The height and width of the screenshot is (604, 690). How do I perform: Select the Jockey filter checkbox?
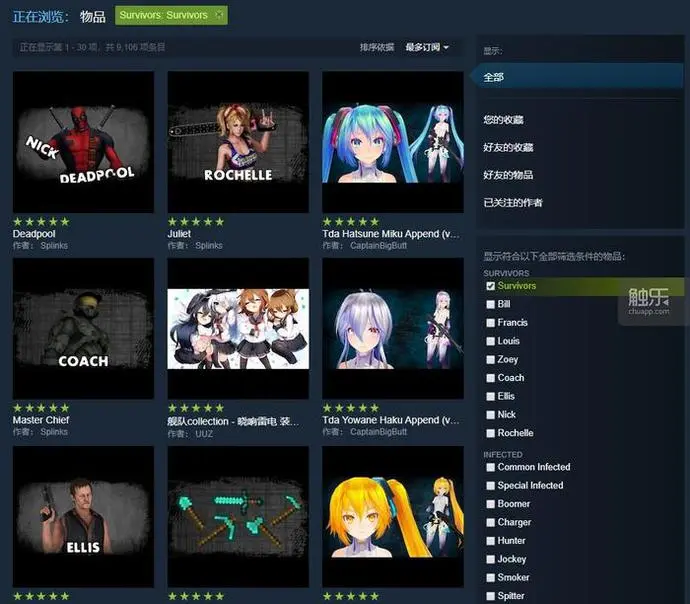click(x=490, y=560)
